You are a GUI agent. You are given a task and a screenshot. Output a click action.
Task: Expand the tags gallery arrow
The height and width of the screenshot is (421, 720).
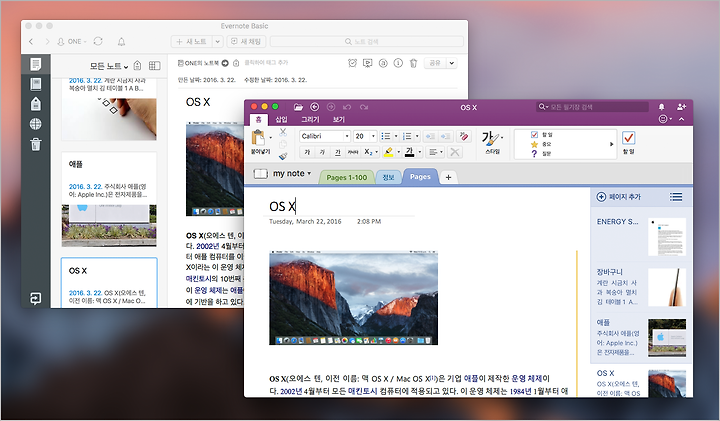click(x=611, y=144)
